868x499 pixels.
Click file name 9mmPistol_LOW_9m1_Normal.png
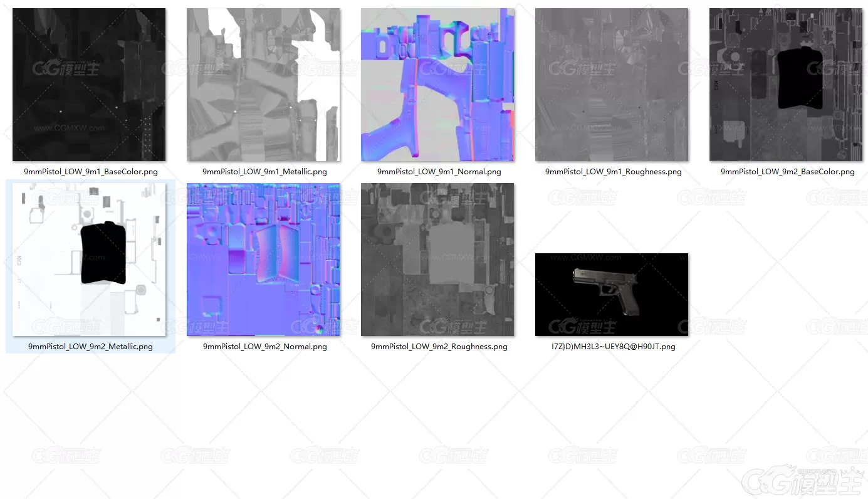point(439,172)
